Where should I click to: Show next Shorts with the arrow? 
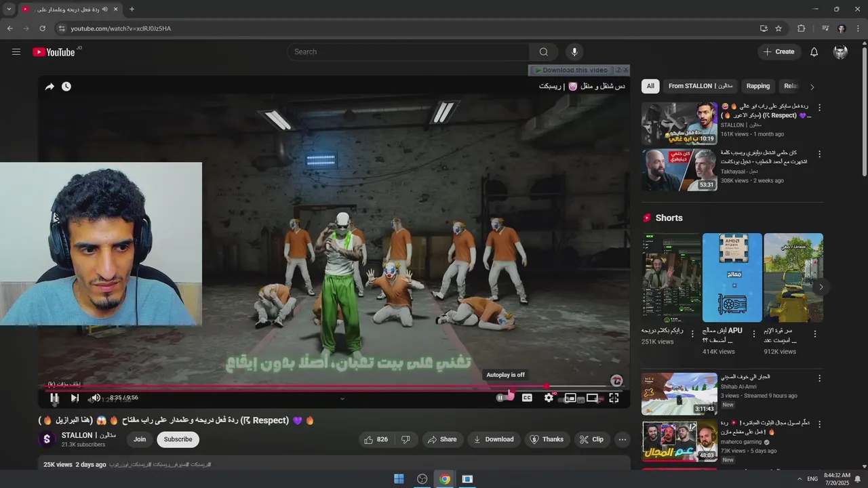pyautogui.click(x=821, y=287)
